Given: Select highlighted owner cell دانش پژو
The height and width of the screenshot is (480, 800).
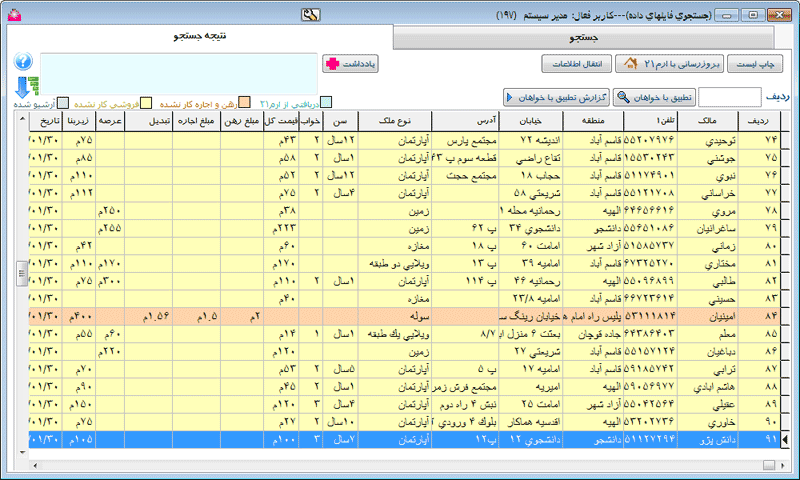Looking at the screenshot, I should click(x=707, y=439).
